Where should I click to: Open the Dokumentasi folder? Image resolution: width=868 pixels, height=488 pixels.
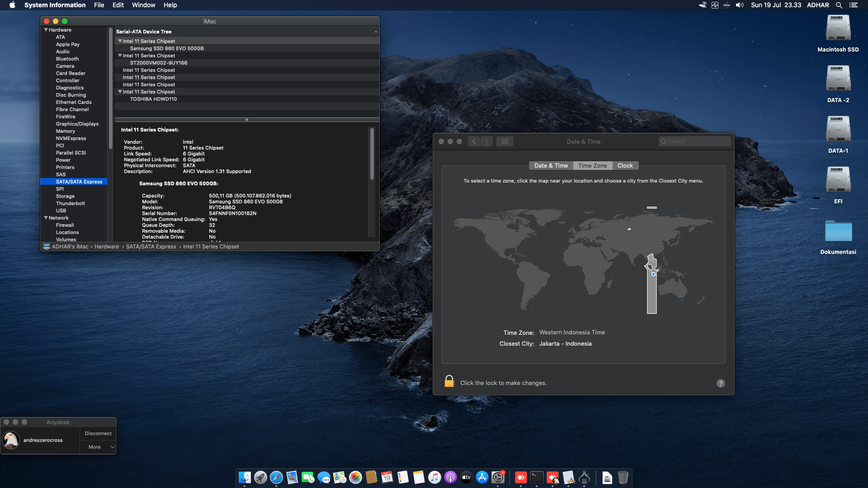point(838,231)
